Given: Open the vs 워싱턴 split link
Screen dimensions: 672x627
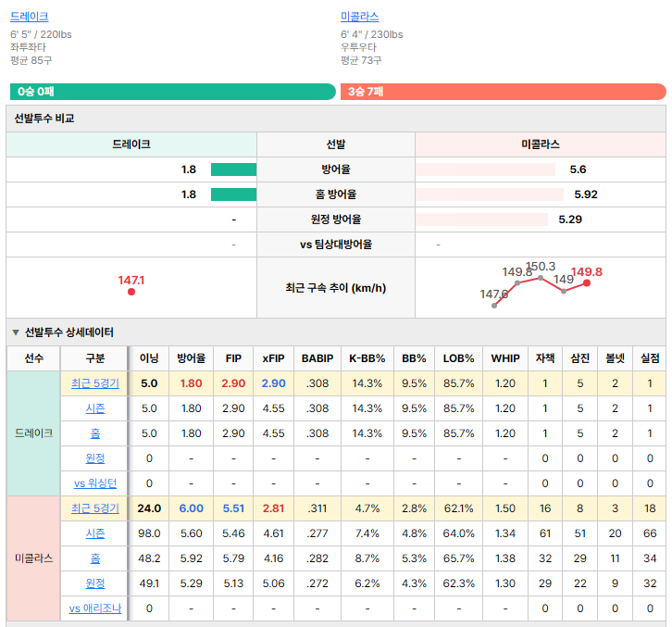Looking at the screenshot, I should tap(95, 483).
